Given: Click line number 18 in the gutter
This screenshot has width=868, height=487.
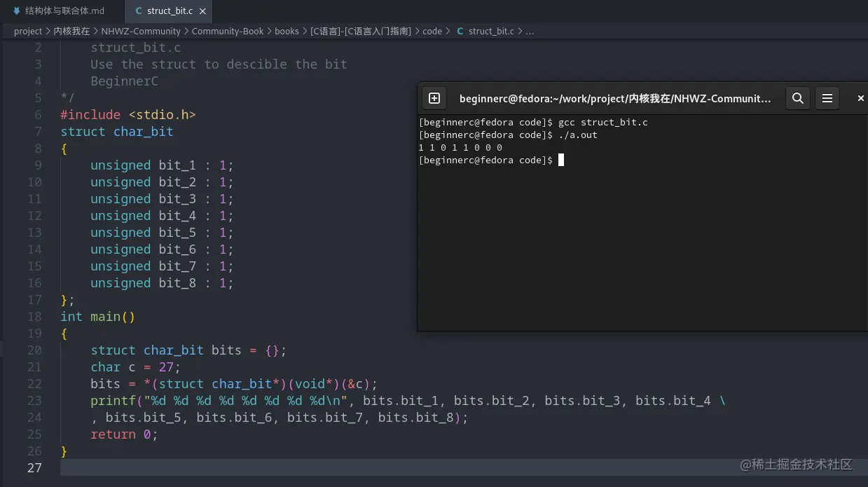Looking at the screenshot, I should 34,317.
